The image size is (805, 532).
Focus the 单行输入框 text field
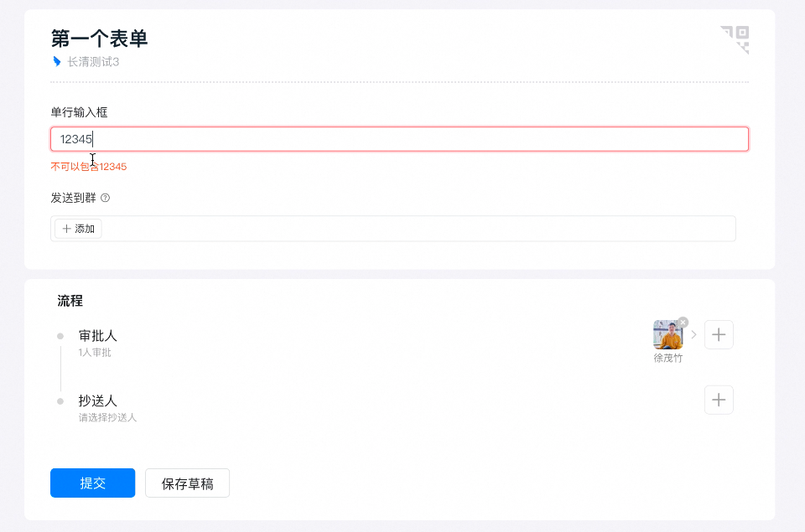click(x=399, y=139)
